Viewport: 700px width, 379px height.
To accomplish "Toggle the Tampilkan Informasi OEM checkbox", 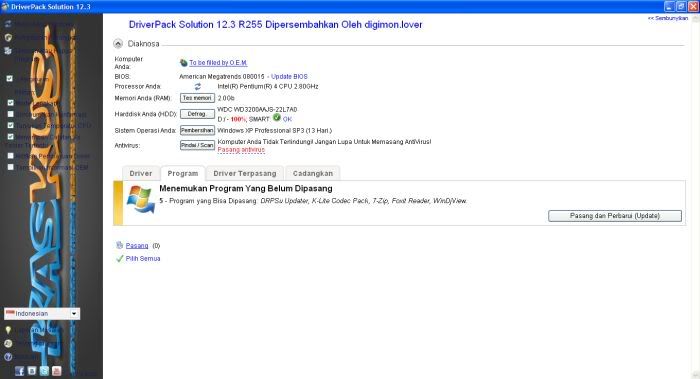I will pos(10,167).
